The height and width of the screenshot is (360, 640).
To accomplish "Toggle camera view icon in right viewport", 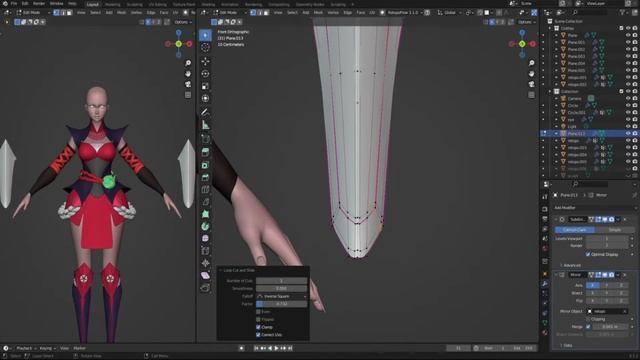I will tap(531, 84).
